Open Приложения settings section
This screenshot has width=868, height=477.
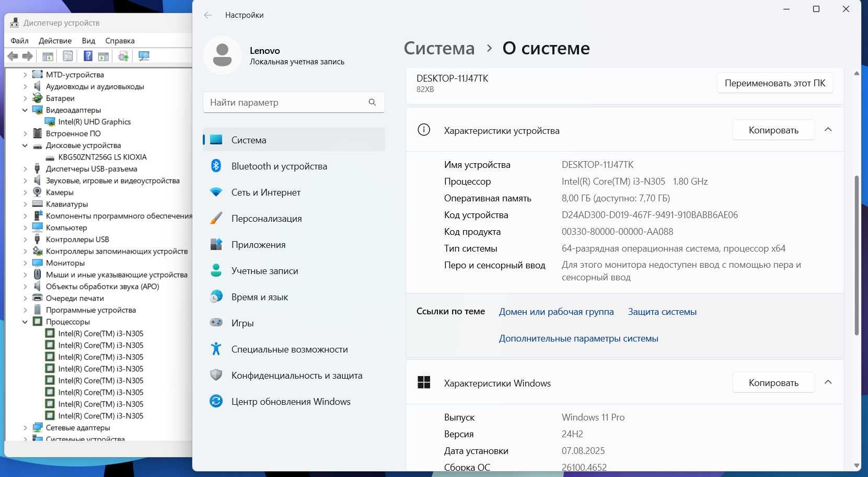point(294,245)
